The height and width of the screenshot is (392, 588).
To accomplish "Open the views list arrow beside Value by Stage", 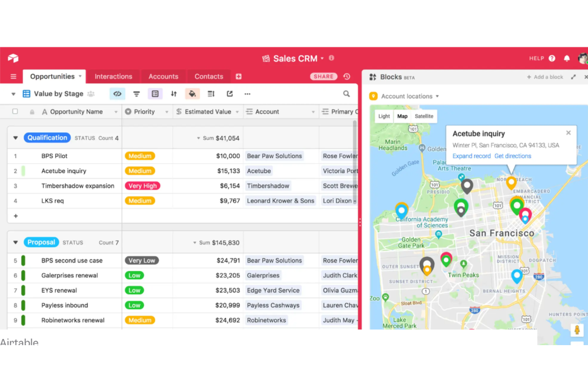I will (14, 94).
